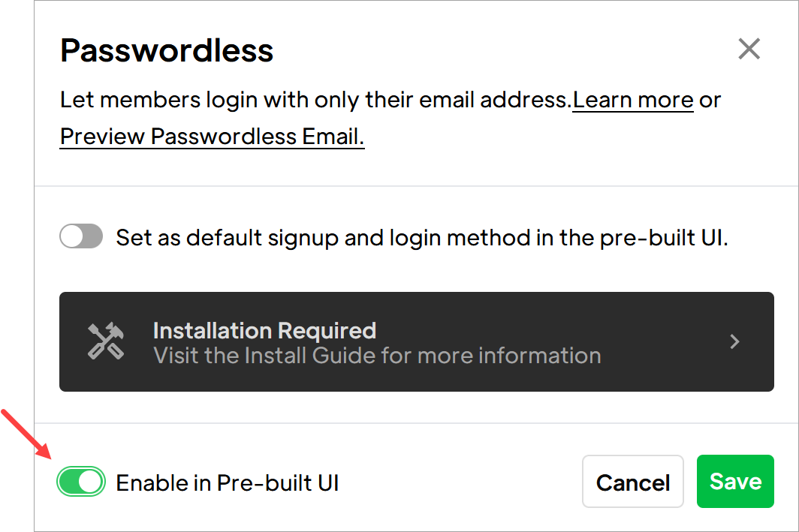The height and width of the screenshot is (532, 799).
Task: Click the Cancel button
Action: click(x=633, y=482)
